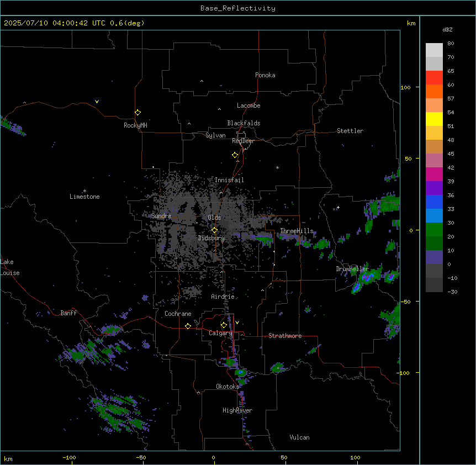Screen dimensions: 476x465
Task: Click the ThreeHills label
Action: click(297, 231)
